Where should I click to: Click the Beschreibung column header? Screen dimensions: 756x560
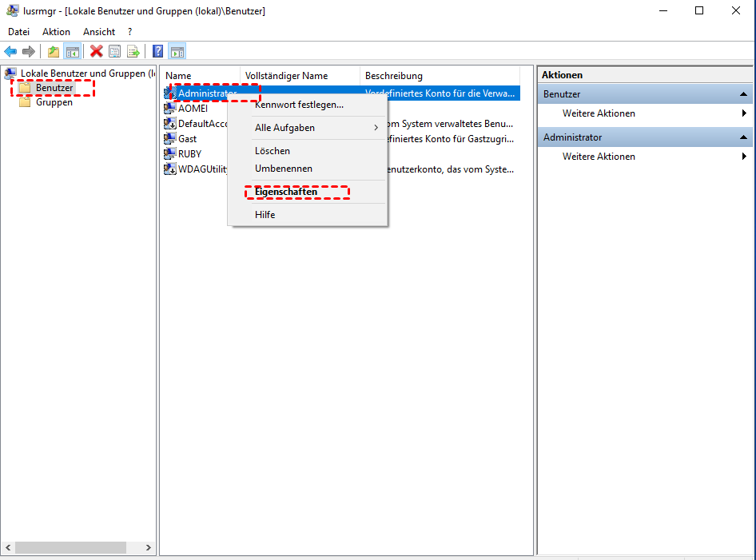[x=393, y=76]
